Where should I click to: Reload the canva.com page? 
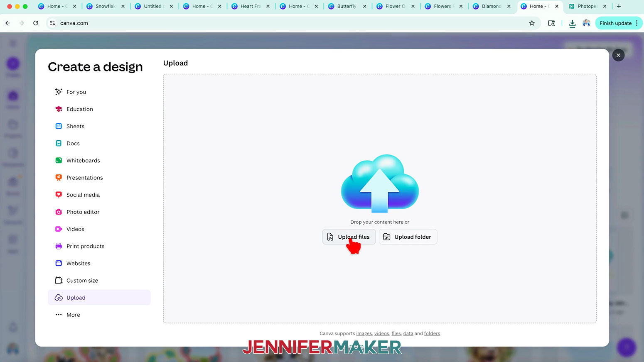(x=36, y=23)
